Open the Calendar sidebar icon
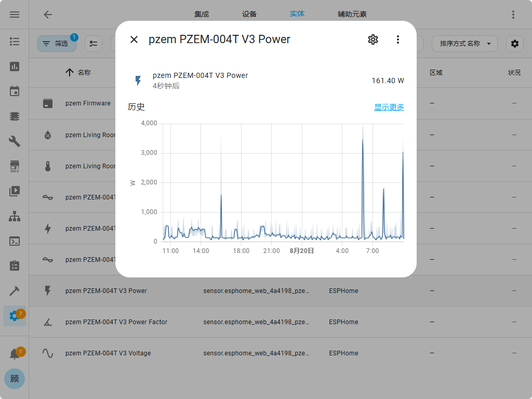 15,91
